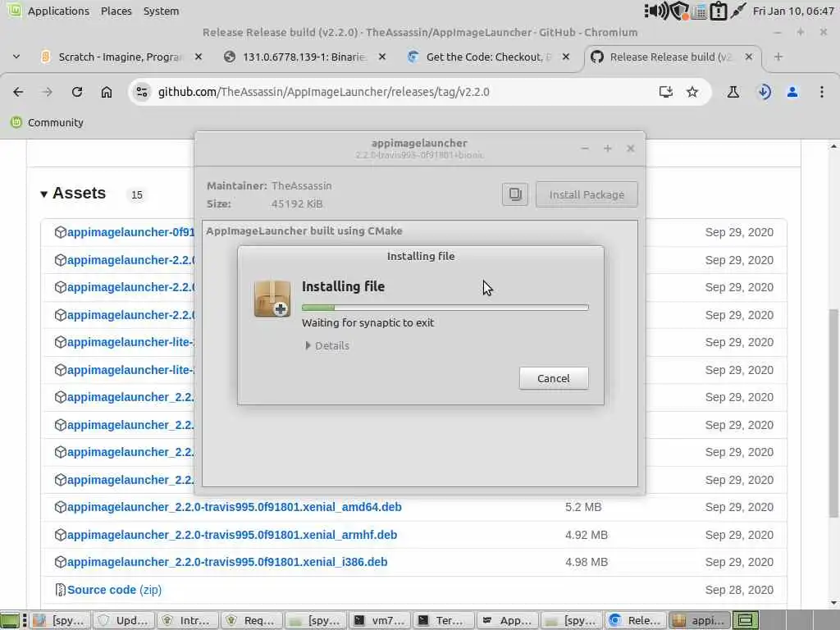Screen dimensions: 840x630
Task: Download xenial_i386.deb asset
Action: [x=227, y=562]
